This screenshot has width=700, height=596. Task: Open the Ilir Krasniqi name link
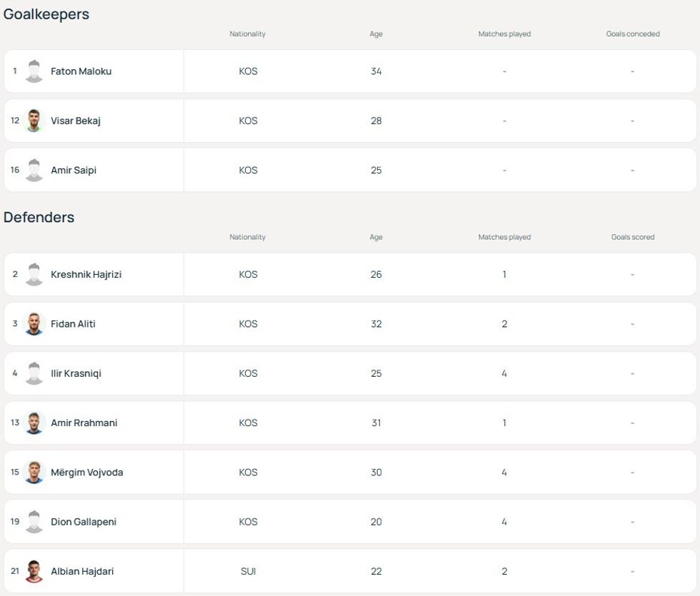(x=76, y=373)
